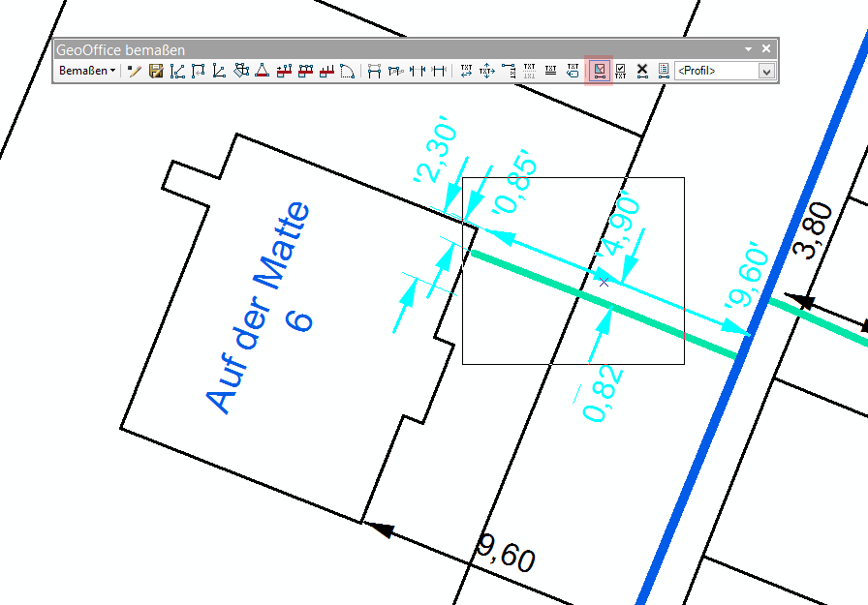Click the TXT move four-arrows icon
The image size is (868, 605).
(487, 71)
